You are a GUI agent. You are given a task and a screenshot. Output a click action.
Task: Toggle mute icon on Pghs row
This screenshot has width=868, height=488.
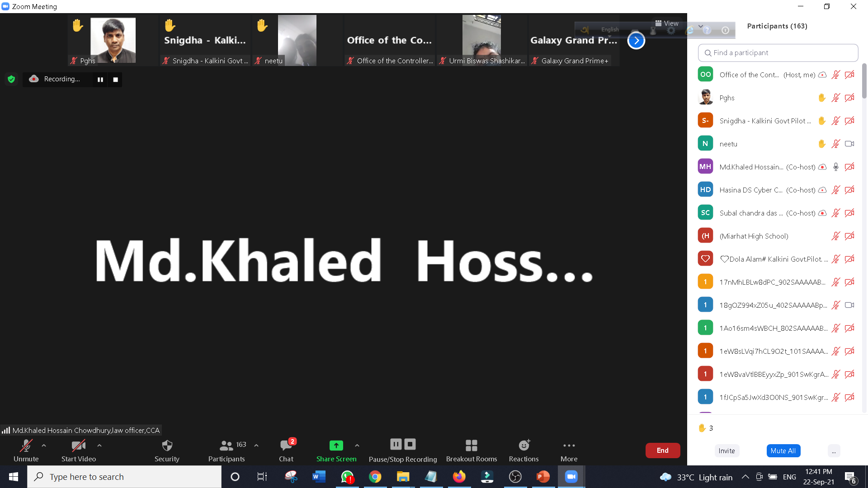point(835,98)
